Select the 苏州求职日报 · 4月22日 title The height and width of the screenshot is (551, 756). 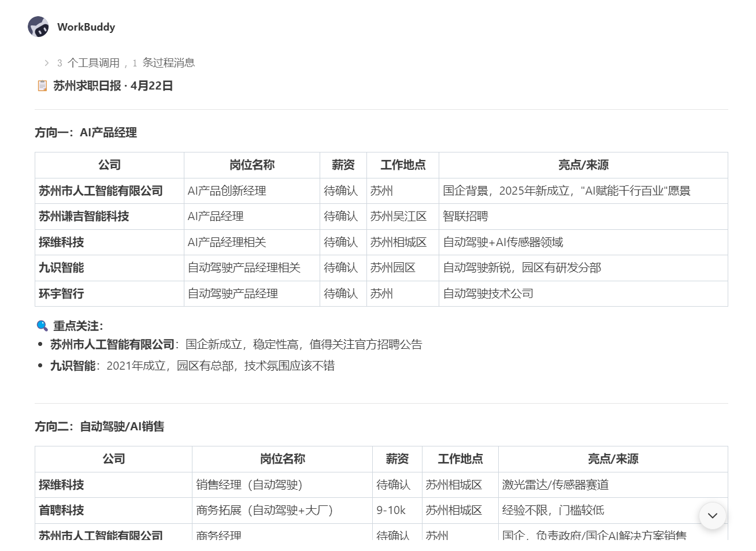[113, 86]
